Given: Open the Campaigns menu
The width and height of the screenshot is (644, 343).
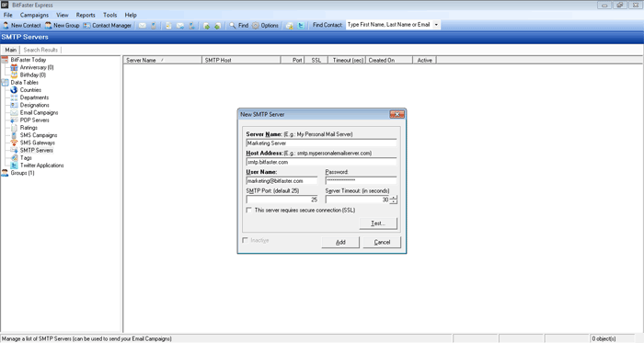Looking at the screenshot, I should tap(34, 15).
